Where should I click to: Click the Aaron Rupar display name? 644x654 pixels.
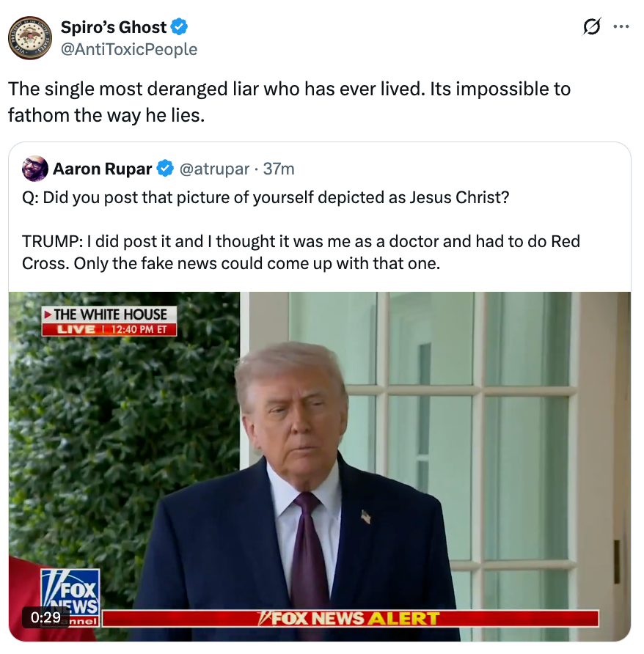point(102,169)
